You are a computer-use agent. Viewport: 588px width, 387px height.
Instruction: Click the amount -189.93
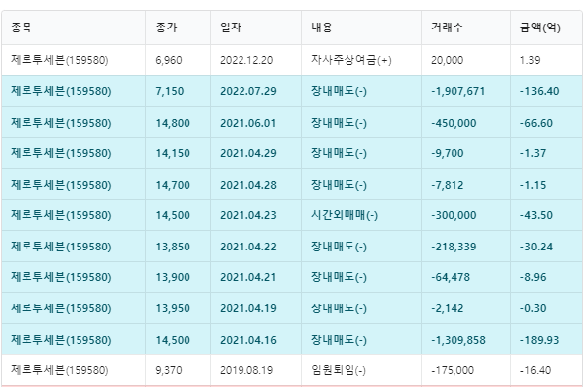coord(539,340)
